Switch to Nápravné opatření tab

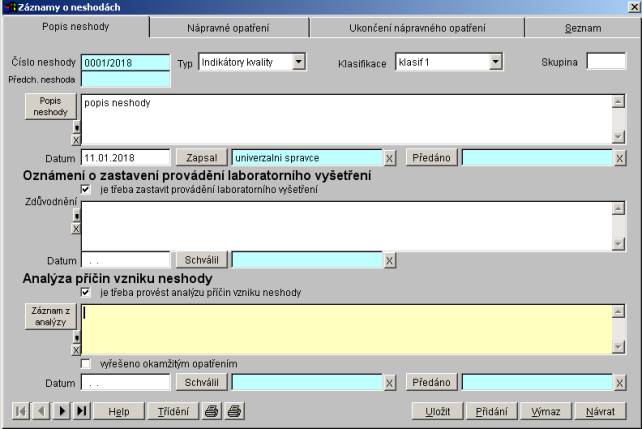(236, 27)
